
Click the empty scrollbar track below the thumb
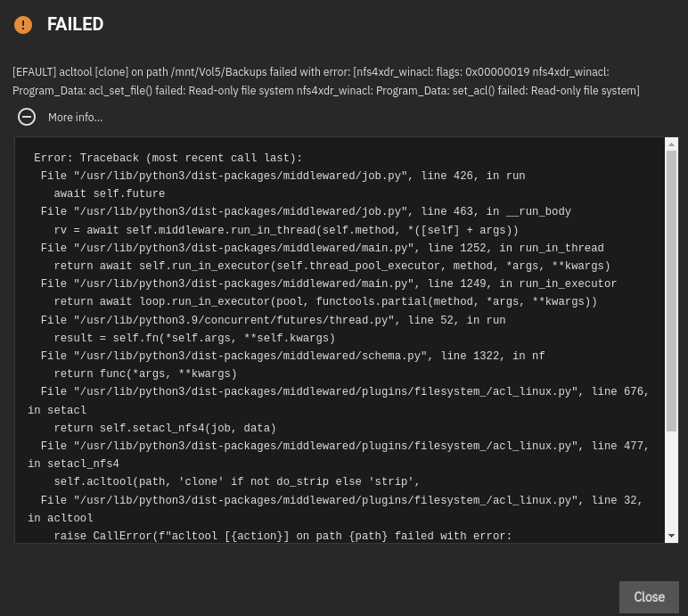tap(671, 480)
